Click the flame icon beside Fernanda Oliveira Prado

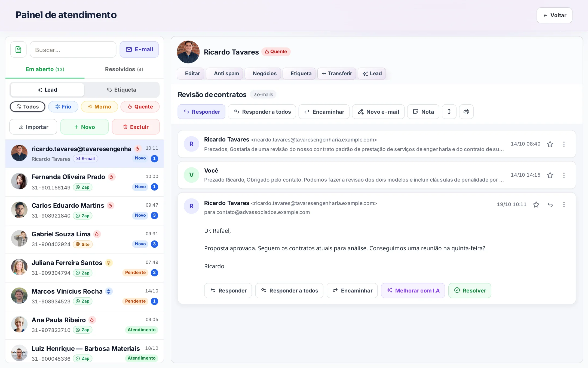pyautogui.click(x=111, y=177)
